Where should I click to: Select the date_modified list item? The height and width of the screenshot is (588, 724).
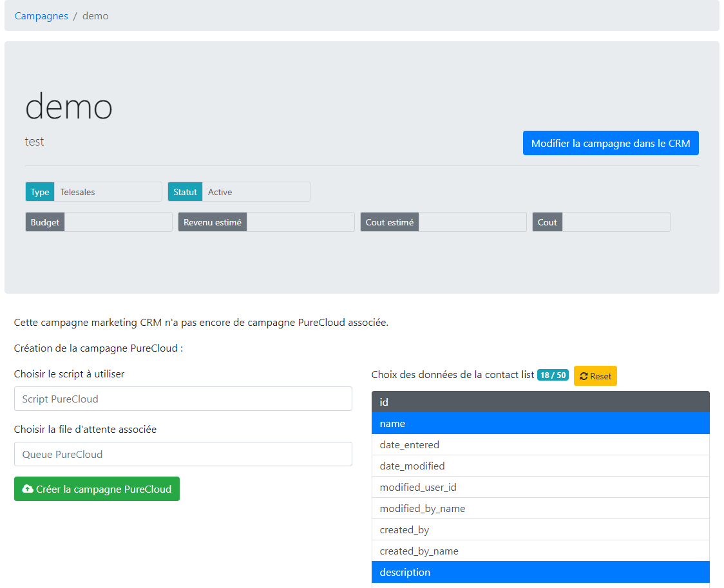point(540,466)
